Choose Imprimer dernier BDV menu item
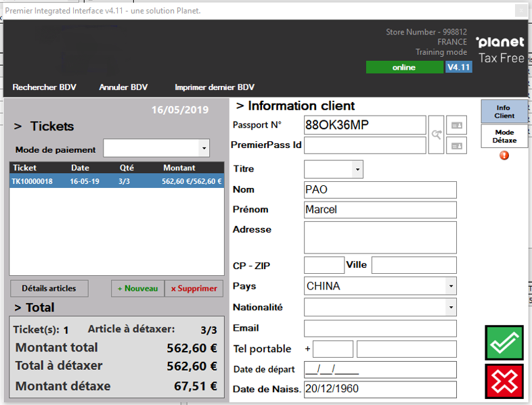The width and height of the screenshot is (532, 405). coord(215,87)
